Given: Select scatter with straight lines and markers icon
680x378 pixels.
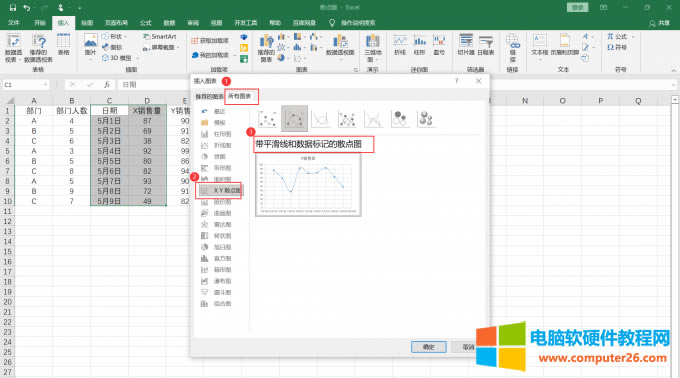Looking at the screenshot, I should point(347,118).
